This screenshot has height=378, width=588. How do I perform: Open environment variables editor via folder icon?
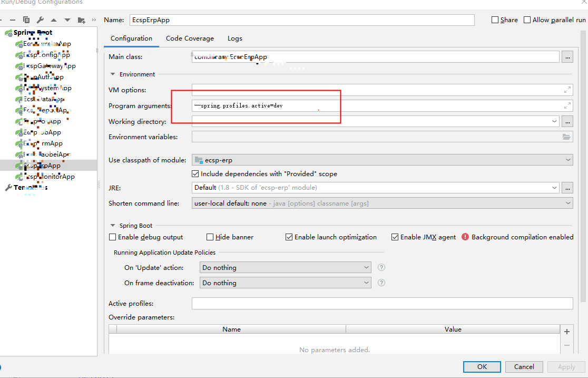pos(566,137)
